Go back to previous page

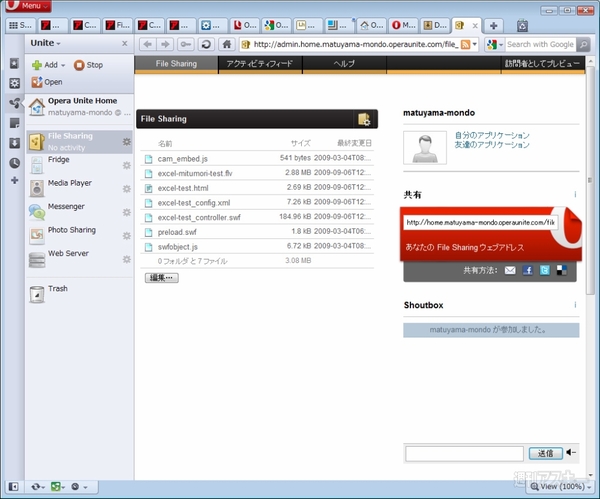(147, 44)
